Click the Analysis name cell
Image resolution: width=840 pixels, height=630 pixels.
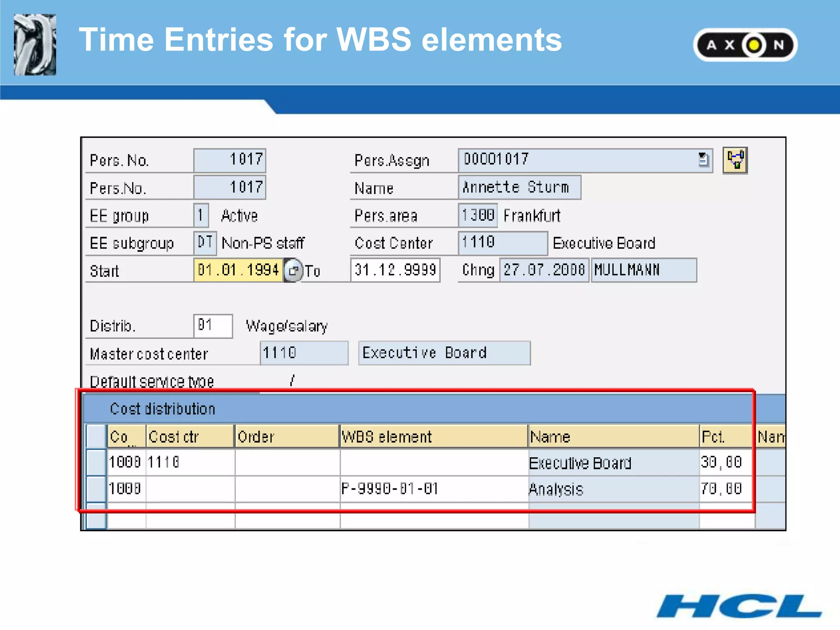tap(614, 489)
